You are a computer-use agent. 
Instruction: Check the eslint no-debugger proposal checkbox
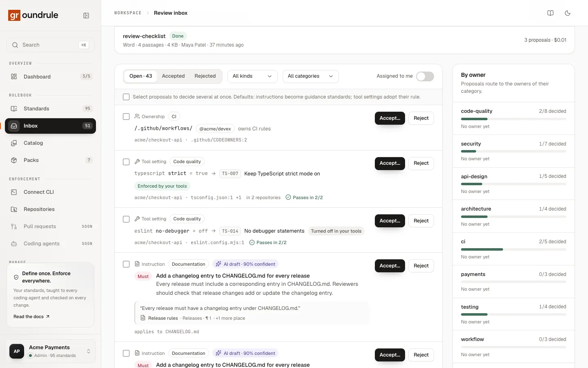[x=126, y=219]
